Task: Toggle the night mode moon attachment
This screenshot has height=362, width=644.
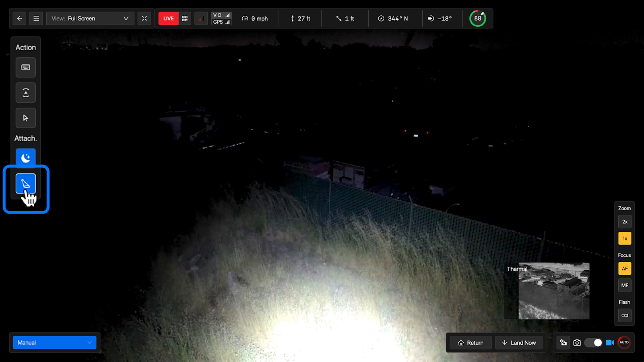Action: pyautogui.click(x=26, y=158)
